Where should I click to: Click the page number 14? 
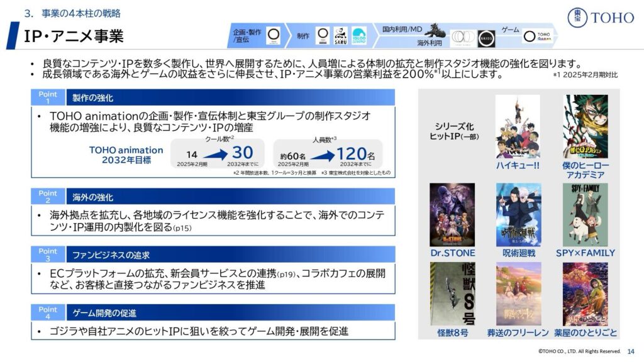coord(631,351)
